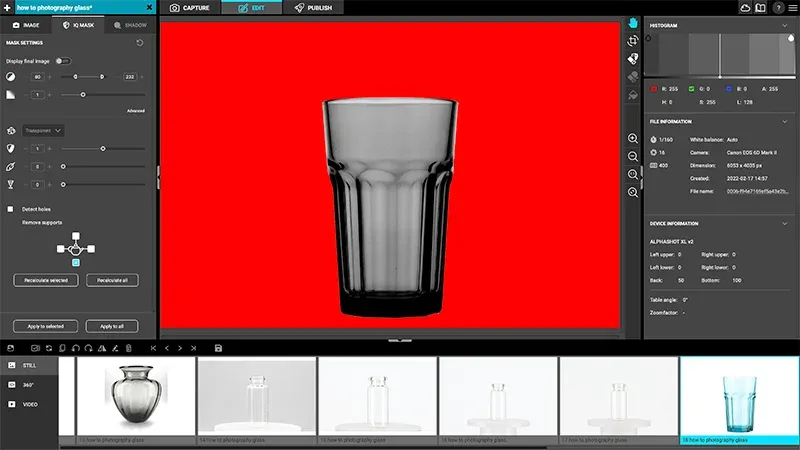Go to previous image arrow
This screenshot has height=450, width=800.
click(x=167, y=348)
